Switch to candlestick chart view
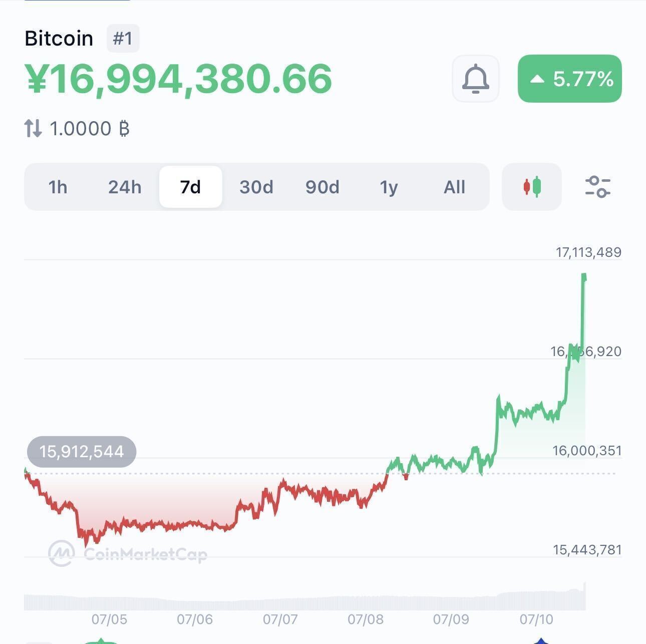This screenshot has width=646, height=644. click(532, 187)
